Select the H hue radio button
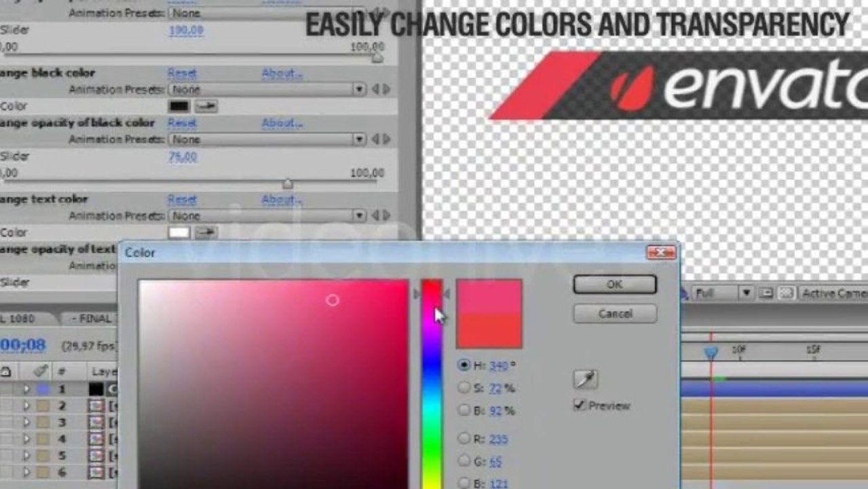Screen dimensions: 868x489 (x=464, y=365)
